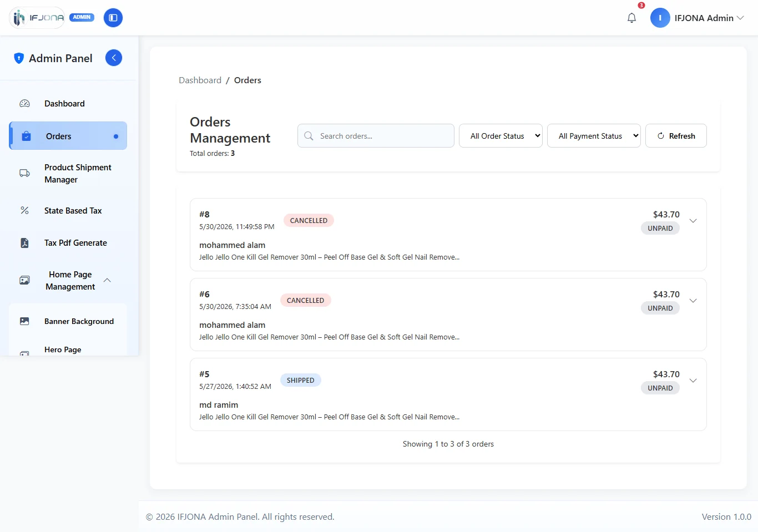Open the All Payment Status dropdown
The height and width of the screenshot is (532, 758).
coord(594,136)
